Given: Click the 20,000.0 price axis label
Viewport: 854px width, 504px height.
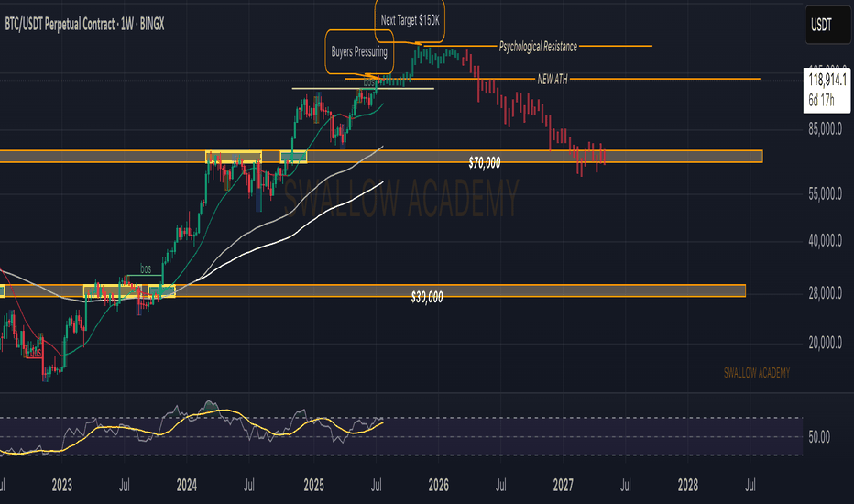Looking at the screenshot, I should click(825, 343).
